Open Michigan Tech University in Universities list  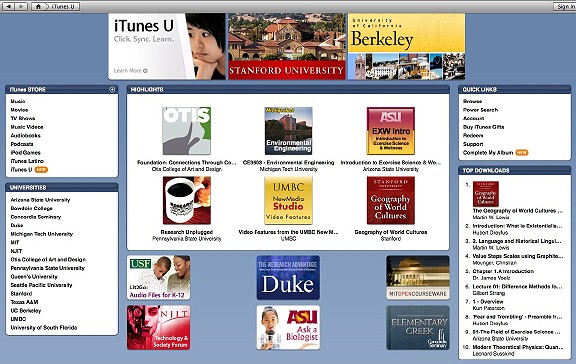pos(42,234)
